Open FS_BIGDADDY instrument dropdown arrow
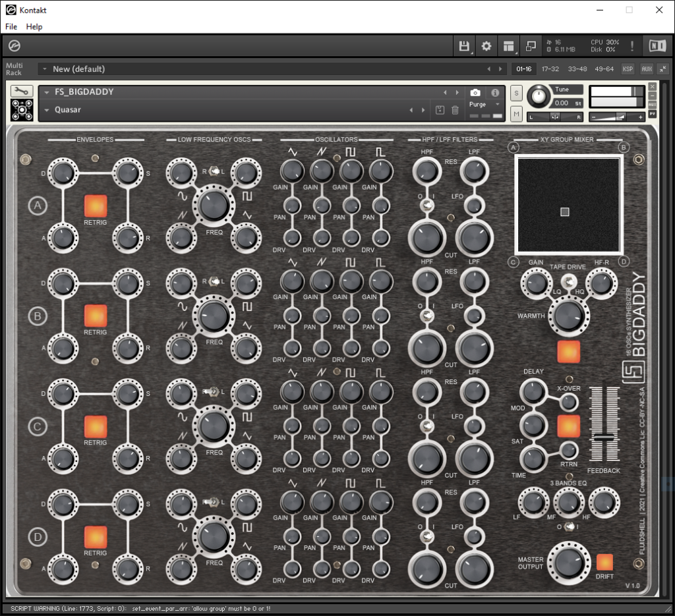The width and height of the screenshot is (675, 616). (47, 92)
